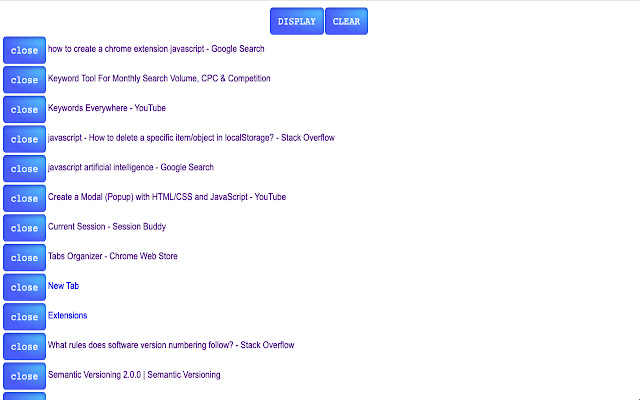This screenshot has width=640, height=400.
Task: Close the localStorage Stack Overflow tab entry
Action: [x=24, y=139]
